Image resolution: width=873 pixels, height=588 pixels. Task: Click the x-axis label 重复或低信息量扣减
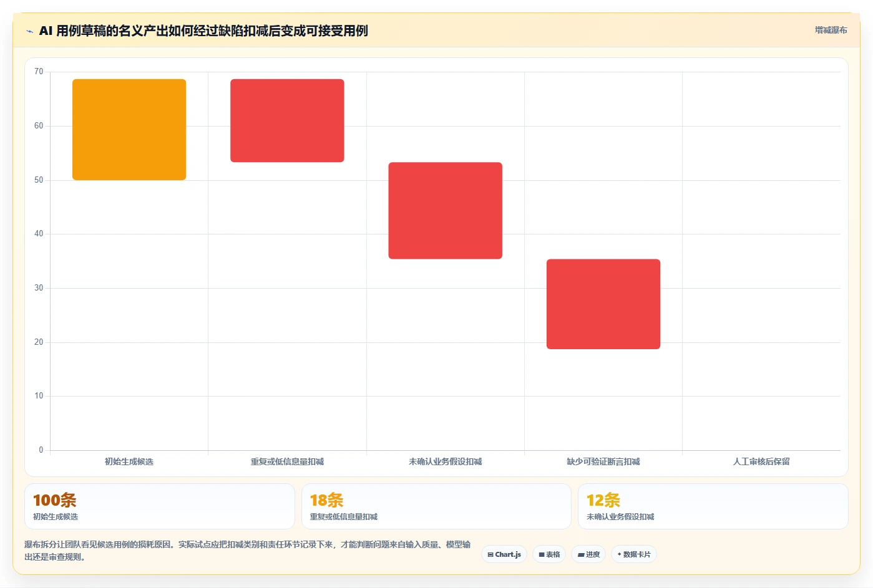coord(287,461)
